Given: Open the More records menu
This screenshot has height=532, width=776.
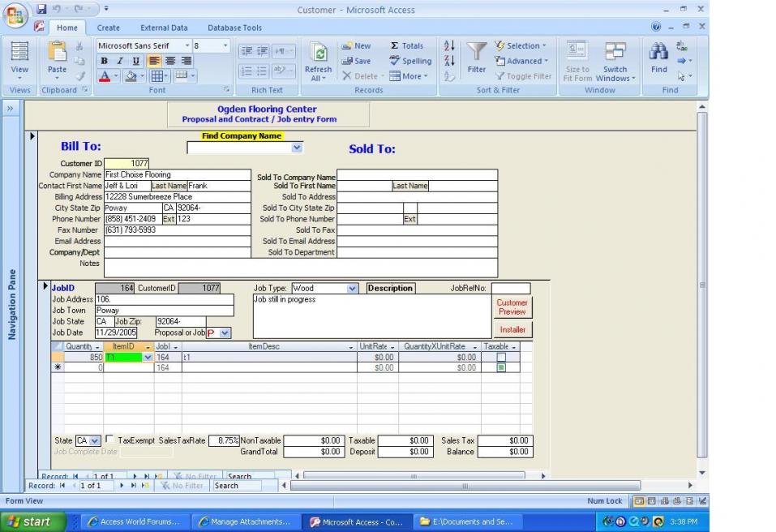Looking at the screenshot, I should click(409, 76).
